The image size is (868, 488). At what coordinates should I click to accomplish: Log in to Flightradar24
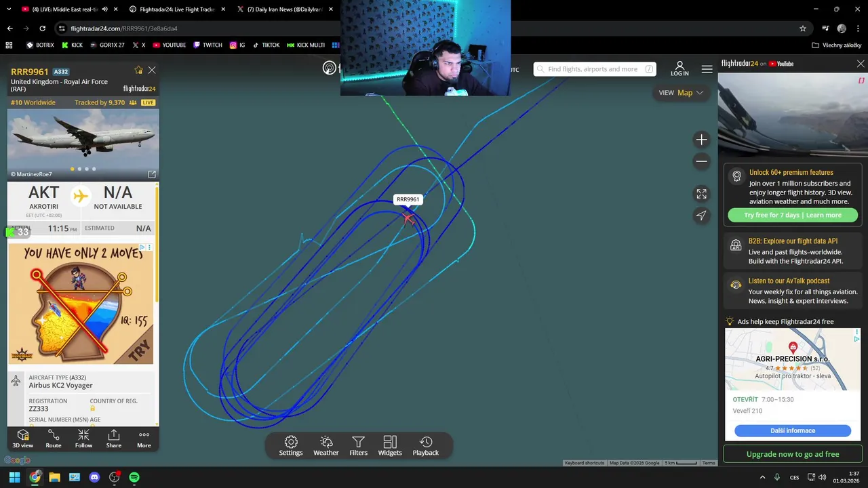[x=679, y=68]
